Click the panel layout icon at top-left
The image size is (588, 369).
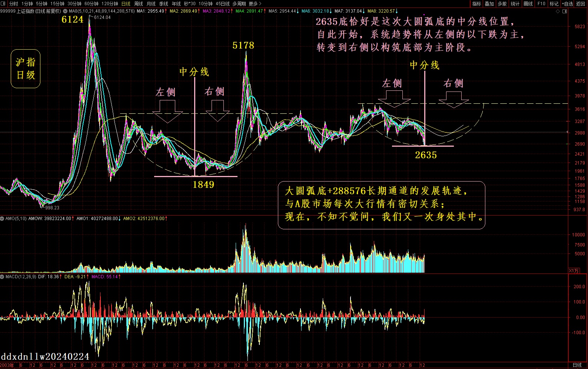3,4
